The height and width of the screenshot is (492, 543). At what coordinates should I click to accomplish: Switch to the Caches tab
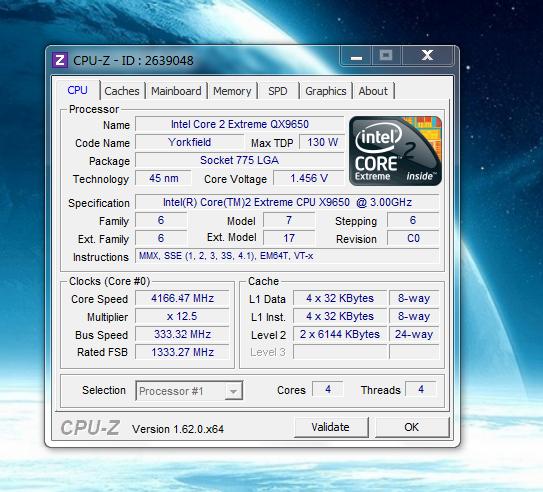pos(122,91)
